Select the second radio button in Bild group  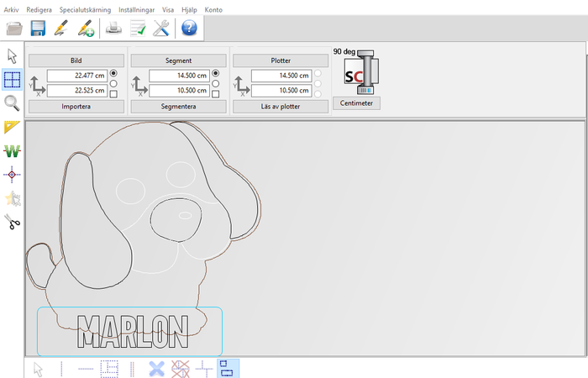(113, 84)
